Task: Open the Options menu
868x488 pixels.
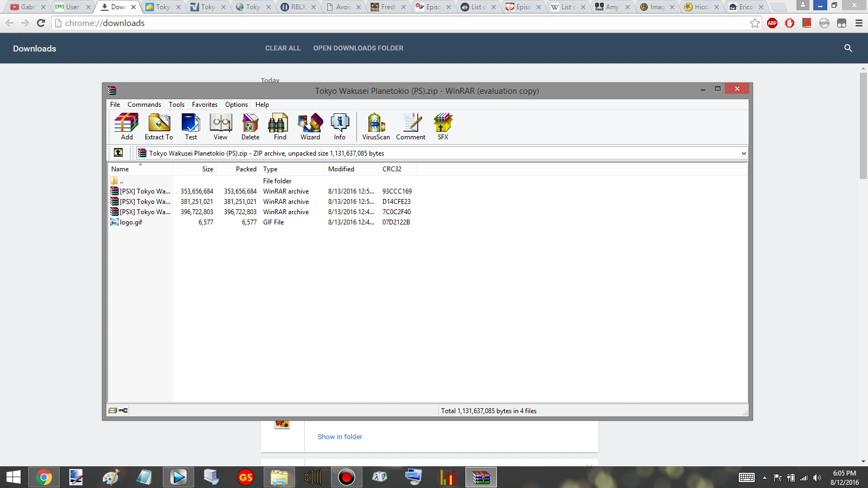Action: point(237,105)
